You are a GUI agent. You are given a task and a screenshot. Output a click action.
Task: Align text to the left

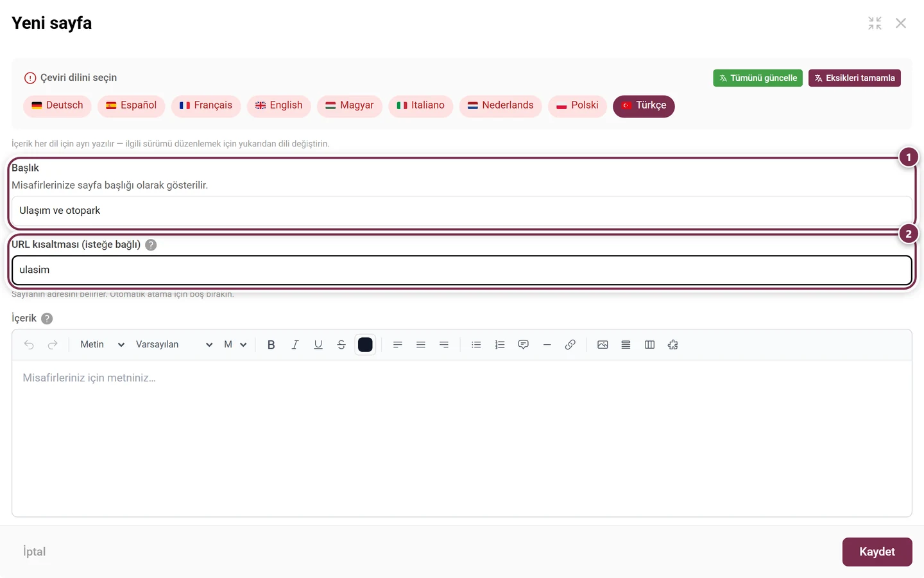tap(398, 345)
